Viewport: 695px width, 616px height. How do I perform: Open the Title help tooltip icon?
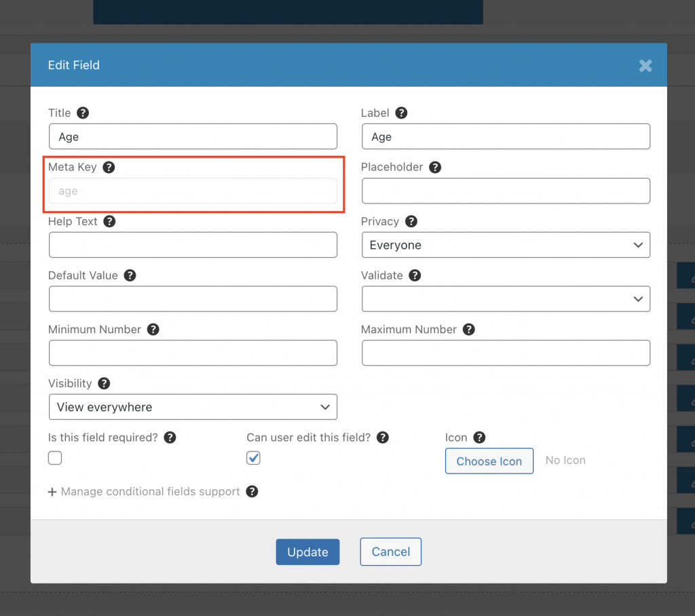pyautogui.click(x=82, y=113)
